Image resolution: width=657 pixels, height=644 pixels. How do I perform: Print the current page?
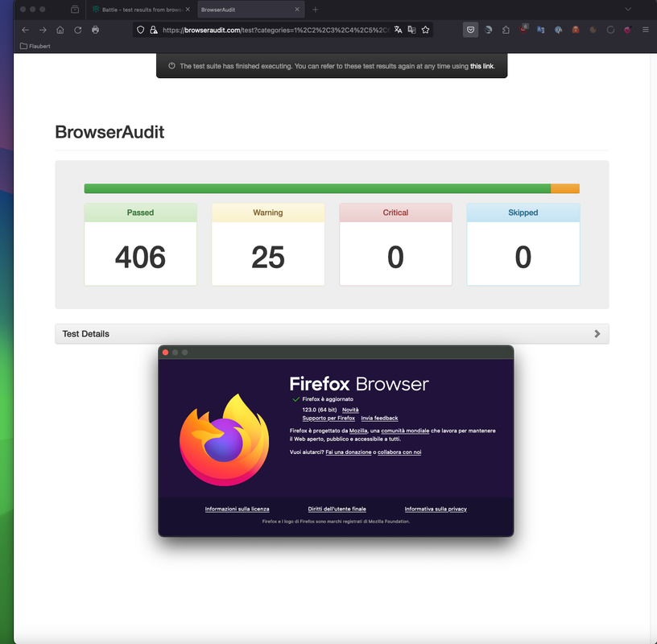tap(96, 30)
